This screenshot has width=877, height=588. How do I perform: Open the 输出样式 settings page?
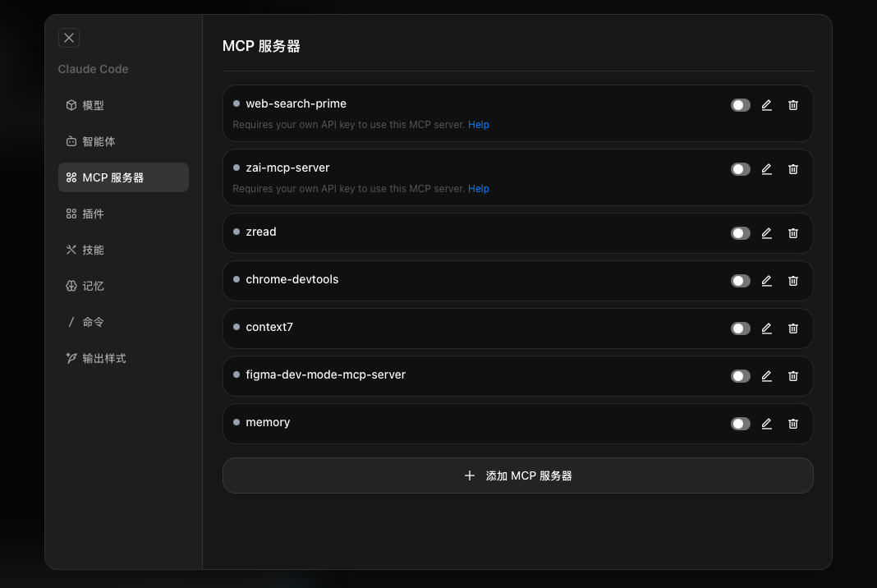[103, 358]
